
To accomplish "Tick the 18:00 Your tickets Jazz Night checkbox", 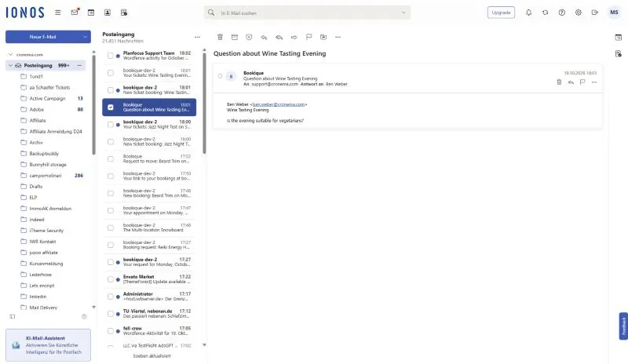I will click(111, 125).
